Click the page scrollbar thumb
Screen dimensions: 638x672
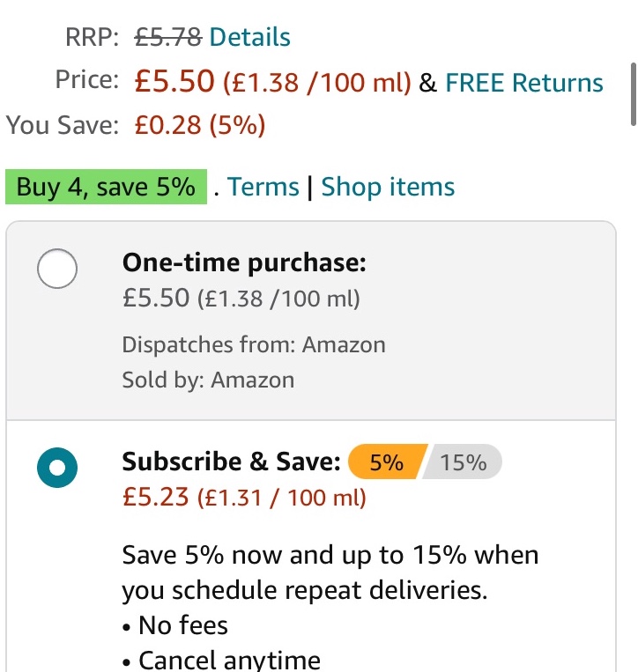point(634,94)
